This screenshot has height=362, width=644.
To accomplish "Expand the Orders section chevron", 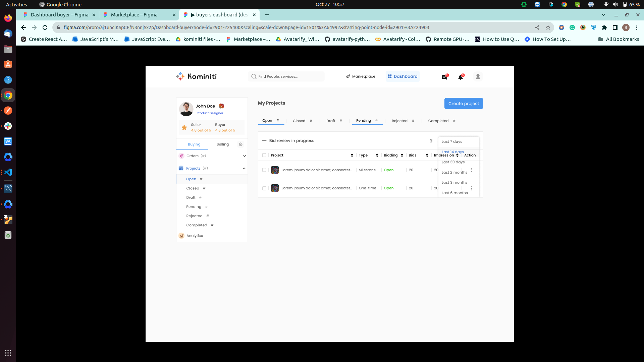I will tap(244, 156).
